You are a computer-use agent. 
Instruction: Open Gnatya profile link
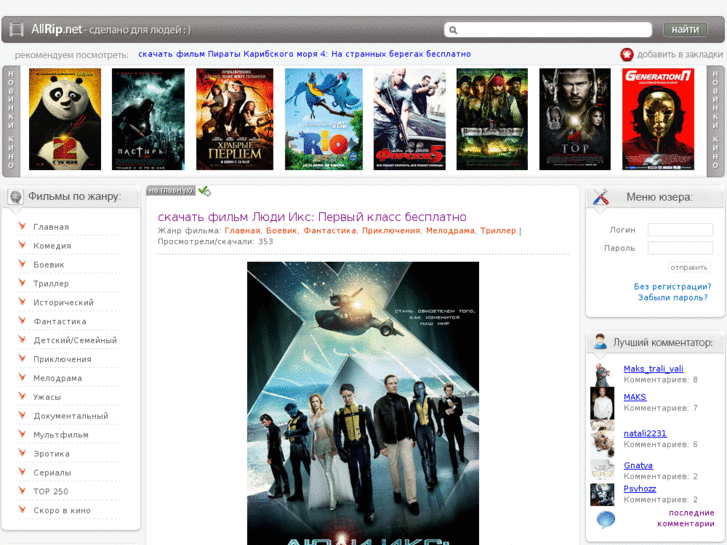(638, 466)
